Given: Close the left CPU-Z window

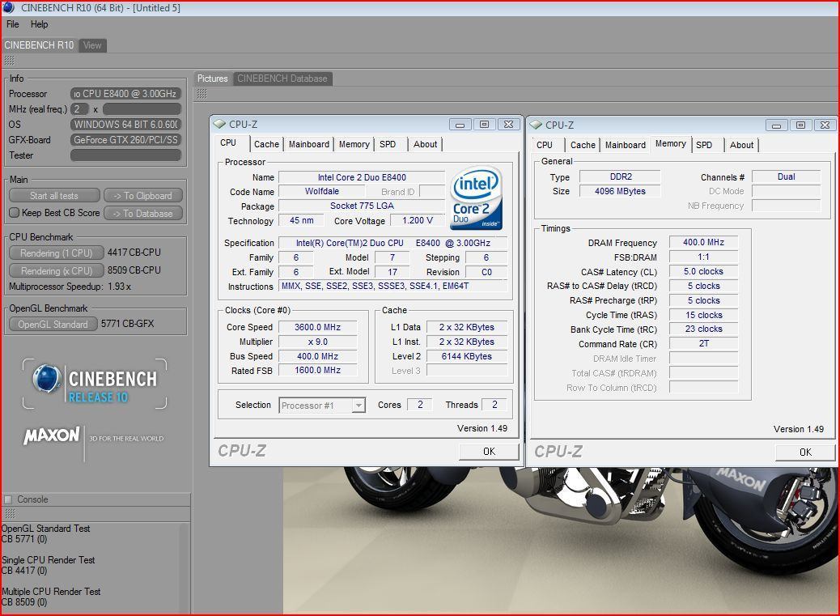Looking at the screenshot, I should click(x=508, y=125).
